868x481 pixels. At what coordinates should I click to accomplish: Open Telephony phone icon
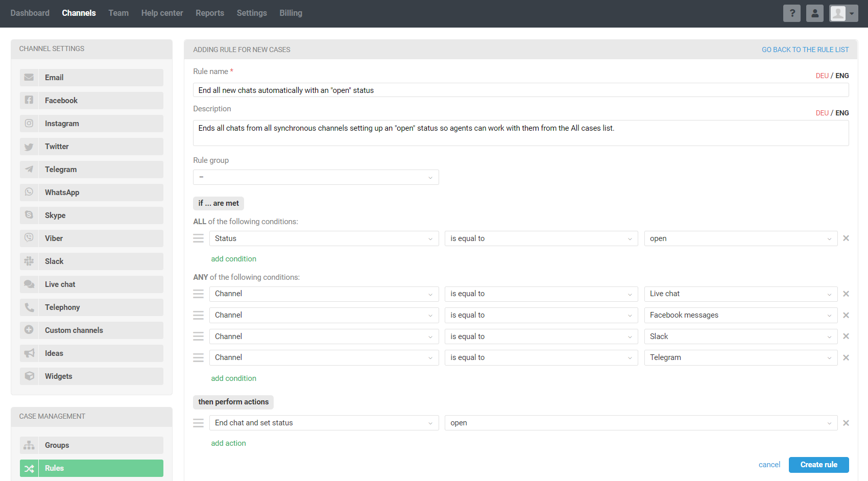(x=29, y=307)
